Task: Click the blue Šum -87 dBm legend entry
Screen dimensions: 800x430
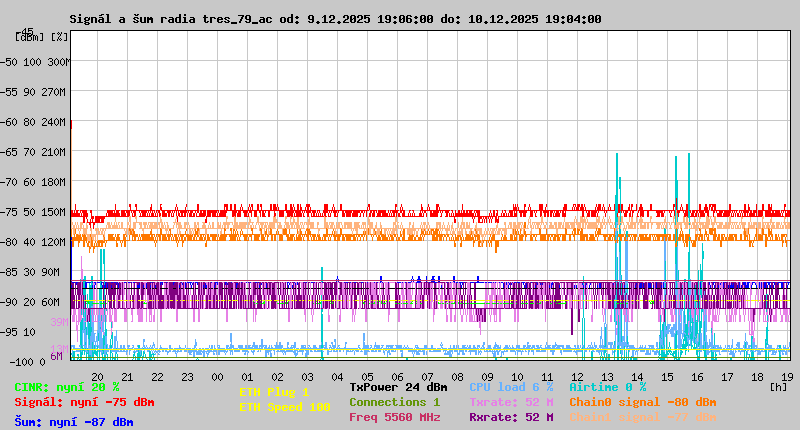Action: (x=73, y=422)
